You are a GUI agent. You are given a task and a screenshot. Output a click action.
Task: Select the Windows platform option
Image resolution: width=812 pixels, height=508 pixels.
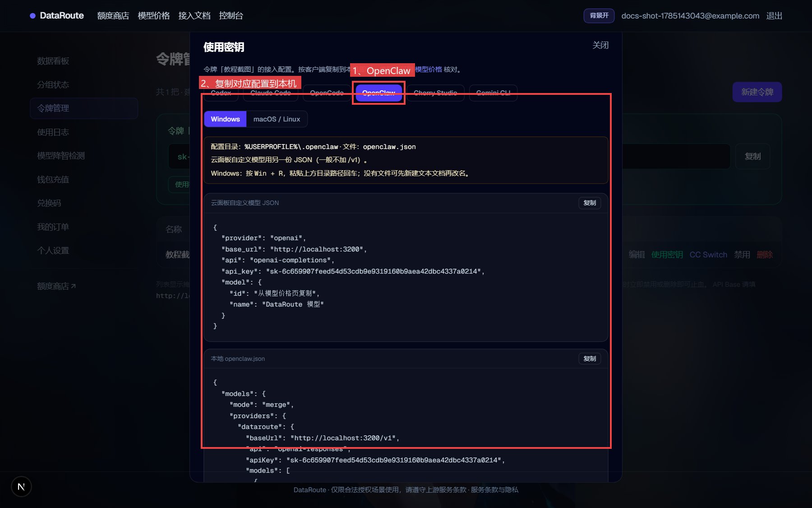225,119
